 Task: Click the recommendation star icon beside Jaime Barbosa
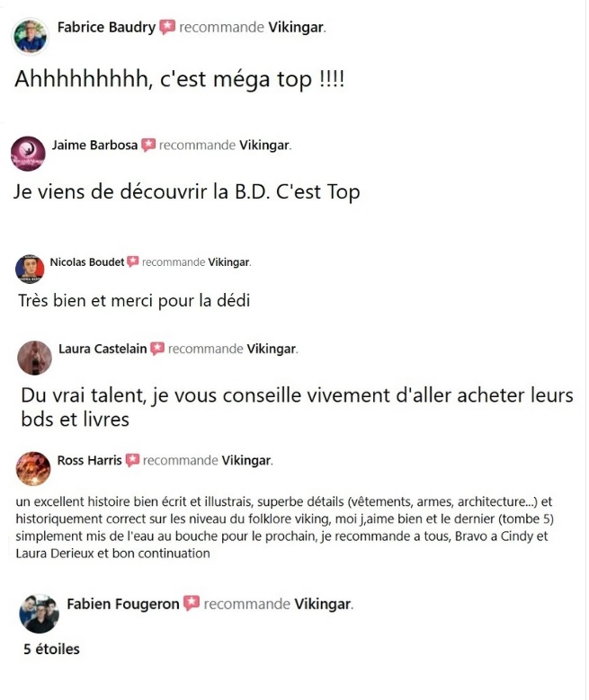pyautogui.click(x=148, y=145)
